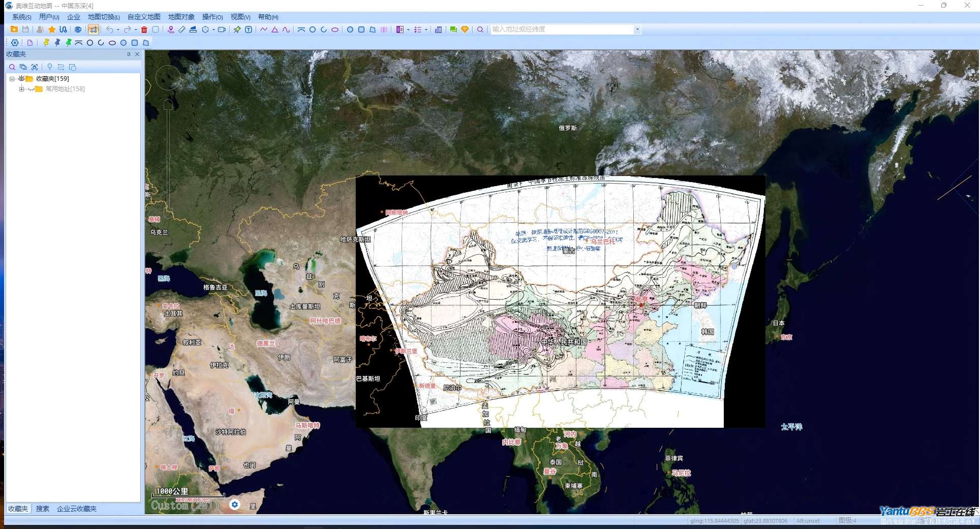Open the green chat messages icon

pos(453,30)
